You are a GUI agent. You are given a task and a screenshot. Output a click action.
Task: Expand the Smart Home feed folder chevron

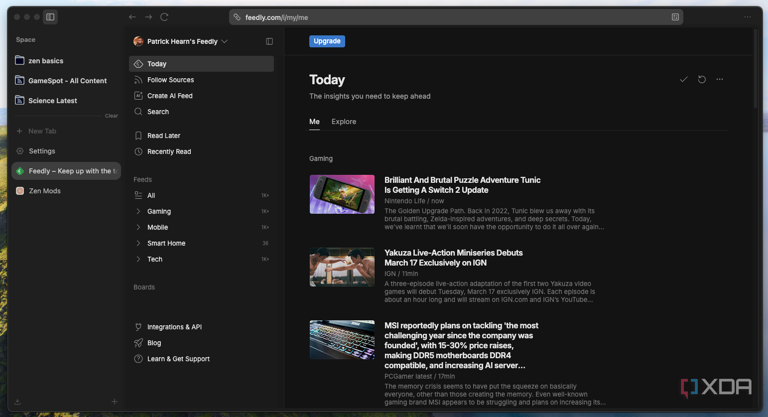pos(138,244)
